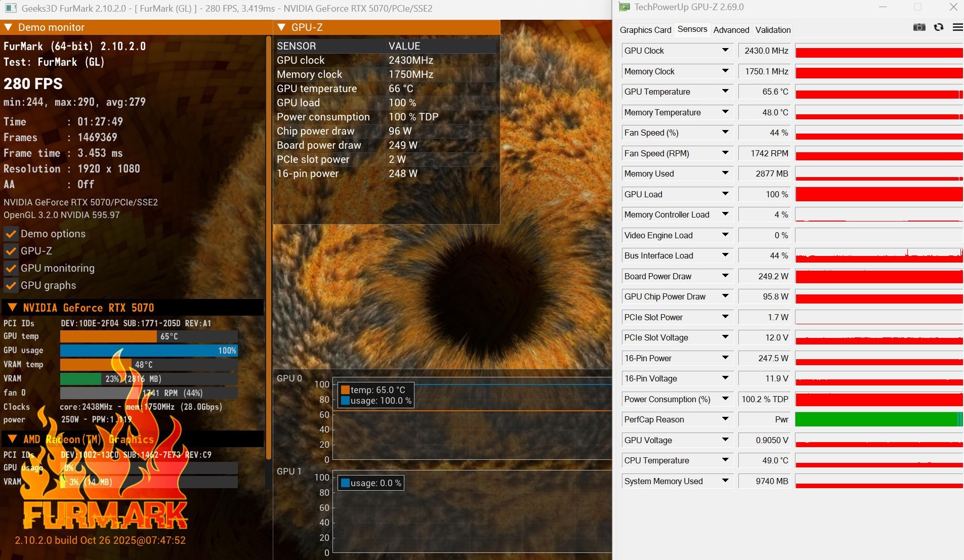Collapse the NVIDIA GeForce RTX 5070 section
Screen dimensions: 964x560
pyautogui.click(x=13, y=308)
